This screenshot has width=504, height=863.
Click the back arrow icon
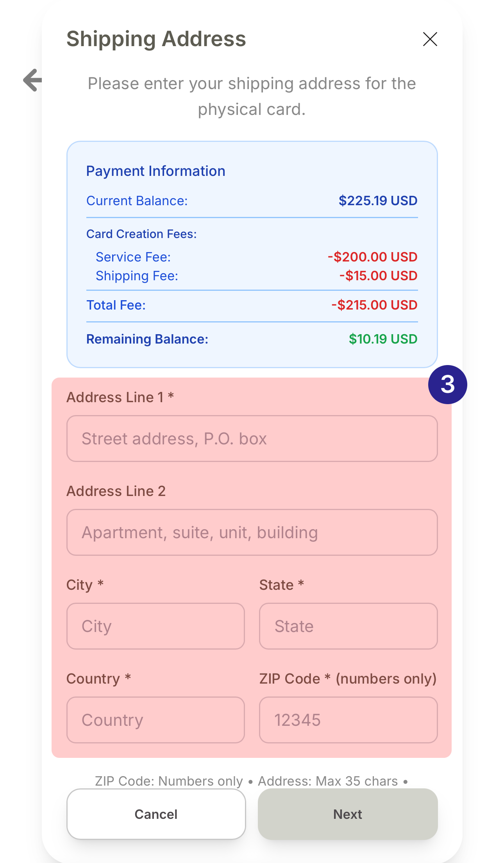tap(33, 80)
